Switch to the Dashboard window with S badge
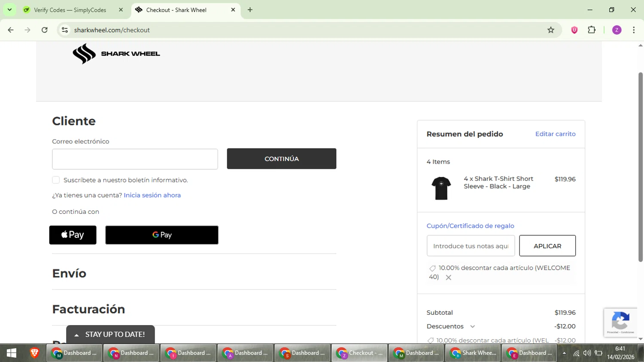This screenshot has height=362, width=644. tap(302, 353)
